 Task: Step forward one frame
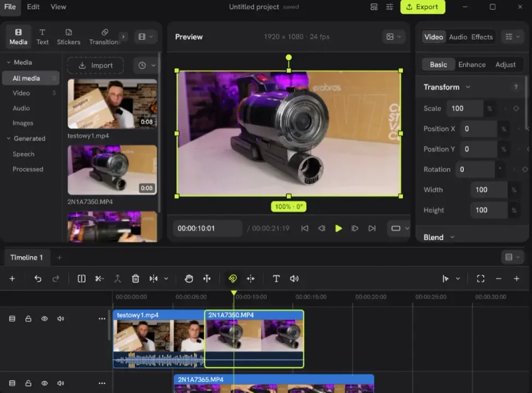(x=355, y=229)
